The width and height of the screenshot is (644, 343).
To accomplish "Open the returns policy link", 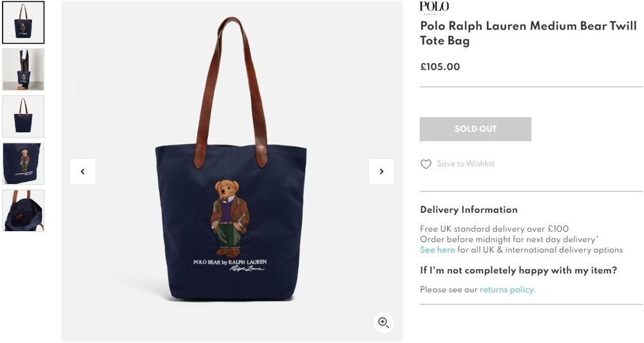I will click(x=507, y=290).
